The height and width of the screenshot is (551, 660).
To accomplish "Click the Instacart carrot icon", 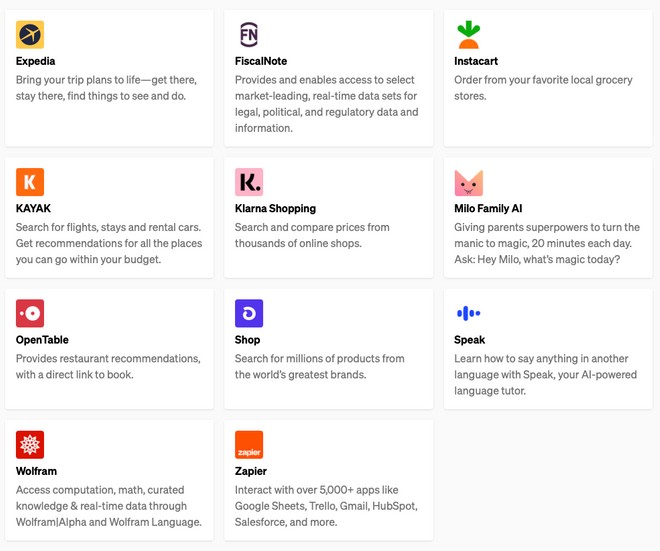I will click(468, 34).
